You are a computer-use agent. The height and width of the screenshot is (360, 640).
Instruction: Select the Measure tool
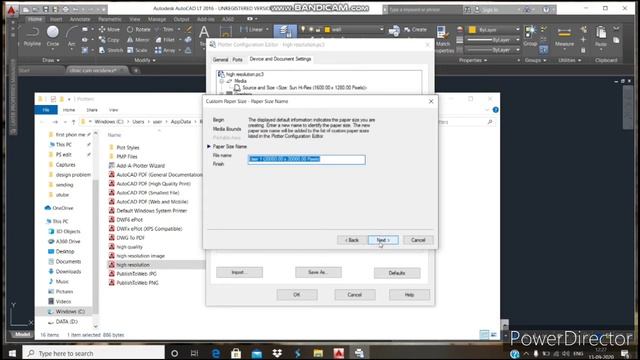point(564,37)
